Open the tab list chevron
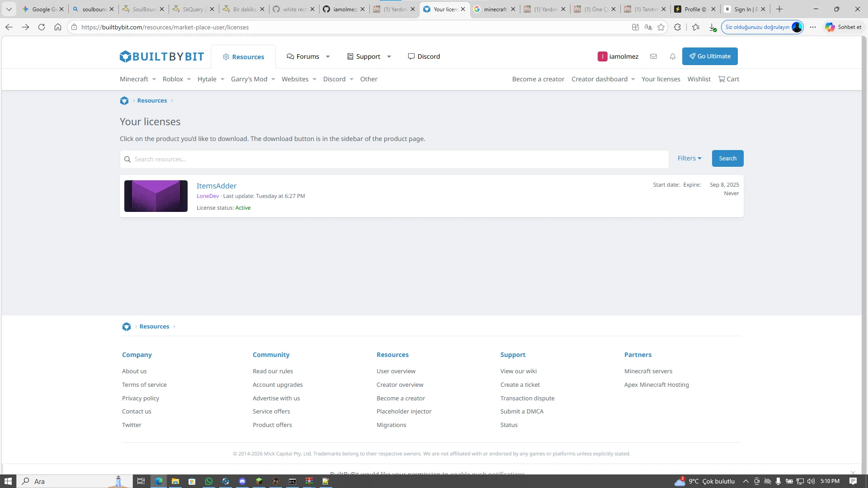Image resolution: width=868 pixels, height=488 pixels. point(9,9)
